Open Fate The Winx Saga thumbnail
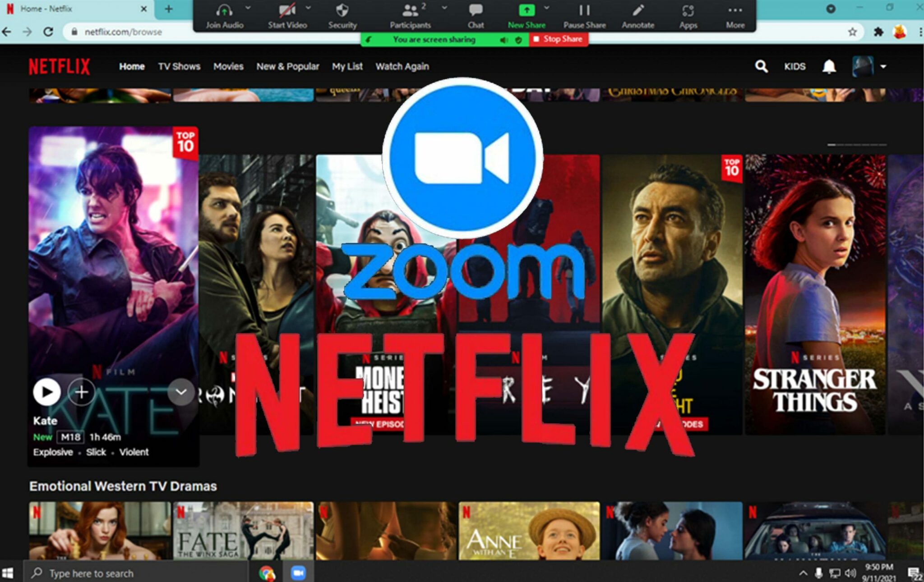Screen dimensions: 924x582 243,531
